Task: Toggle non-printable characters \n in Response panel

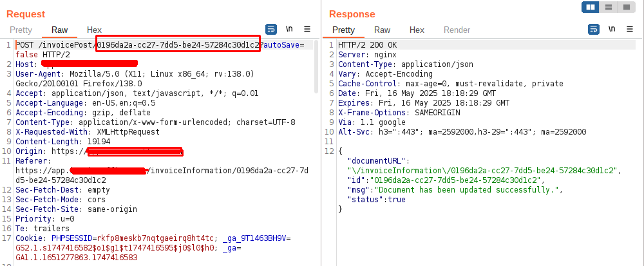Action: pyautogui.click(x=612, y=29)
